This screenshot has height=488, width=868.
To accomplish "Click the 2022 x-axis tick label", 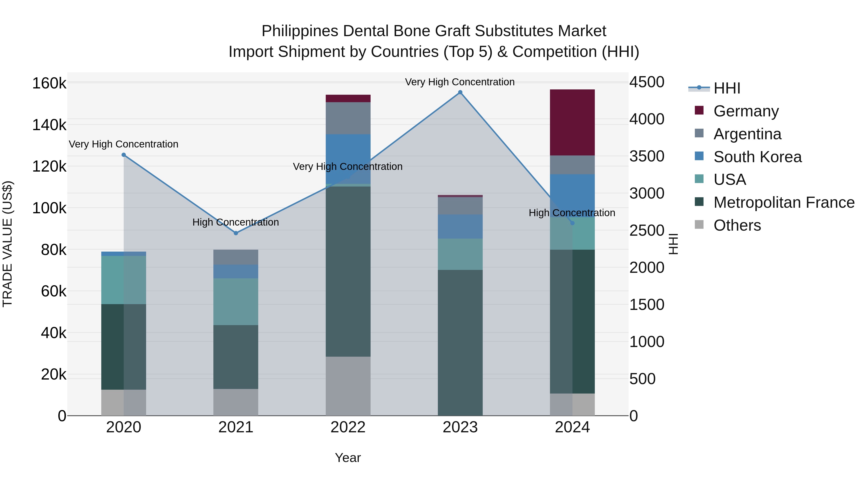I will [x=348, y=427].
